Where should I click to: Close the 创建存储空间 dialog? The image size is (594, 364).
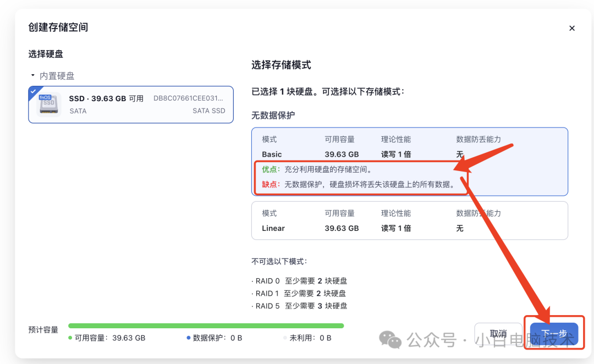pos(572,27)
